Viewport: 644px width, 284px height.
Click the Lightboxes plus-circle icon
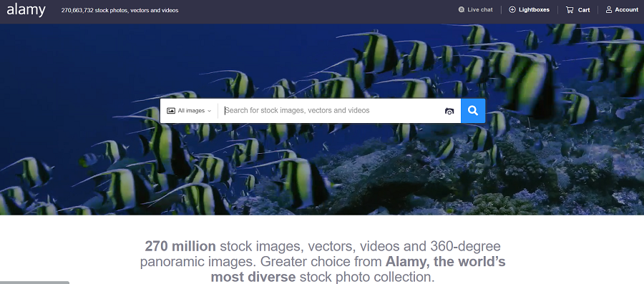point(512,10)
